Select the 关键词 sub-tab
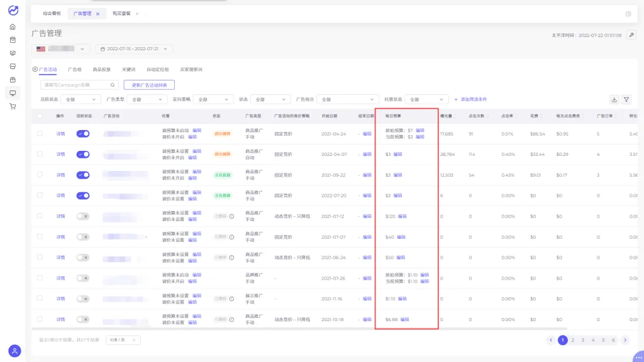This screenshot has width=644, height=362. point(128,69)
